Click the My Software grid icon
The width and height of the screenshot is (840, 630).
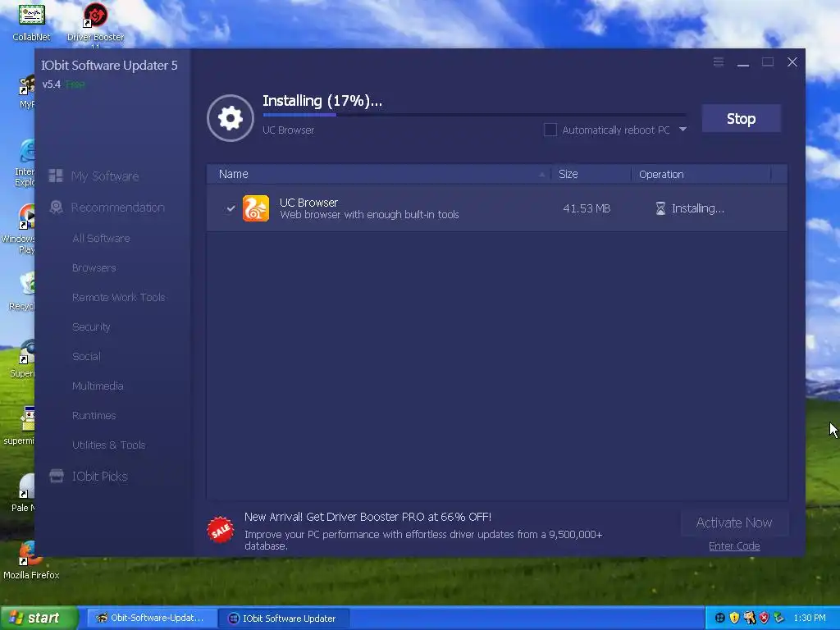[x=56, y=176]
